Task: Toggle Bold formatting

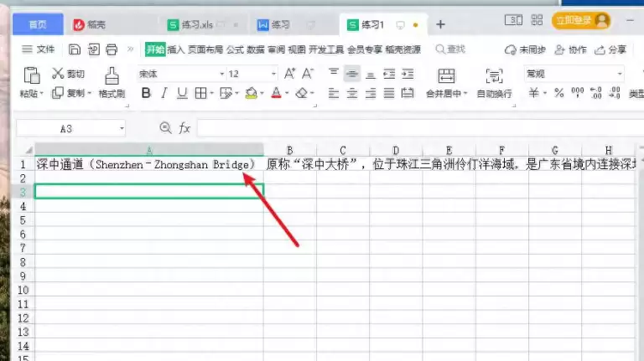Action: 146,93
